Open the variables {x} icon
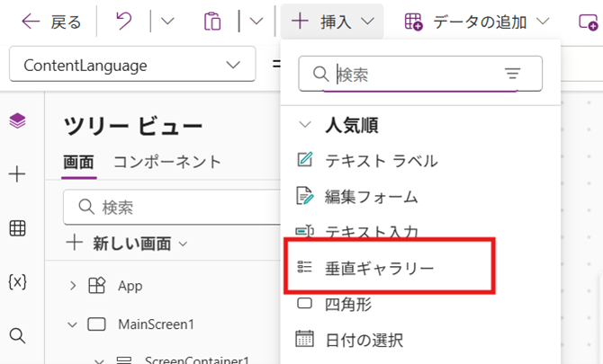This screenshot has height=364, width=603. [x=17, y=281]
